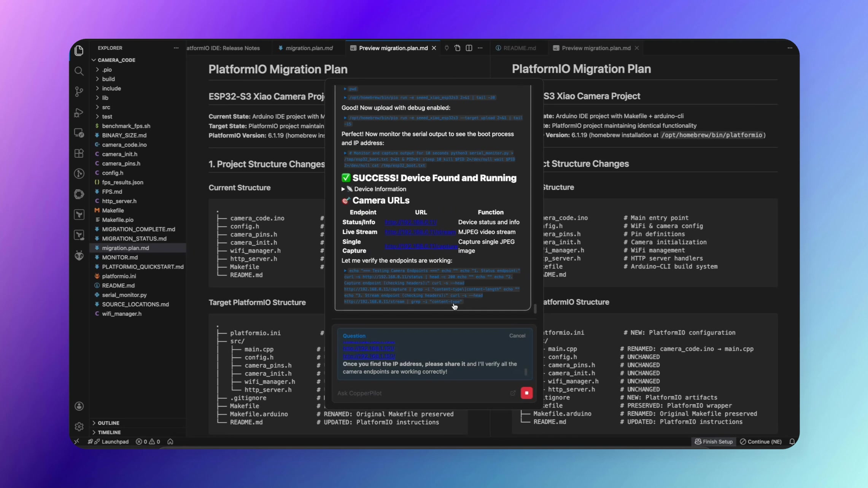Open serial_monitor.py file
The height and width of the screenshot is (488, 868).
pos(138,295)
